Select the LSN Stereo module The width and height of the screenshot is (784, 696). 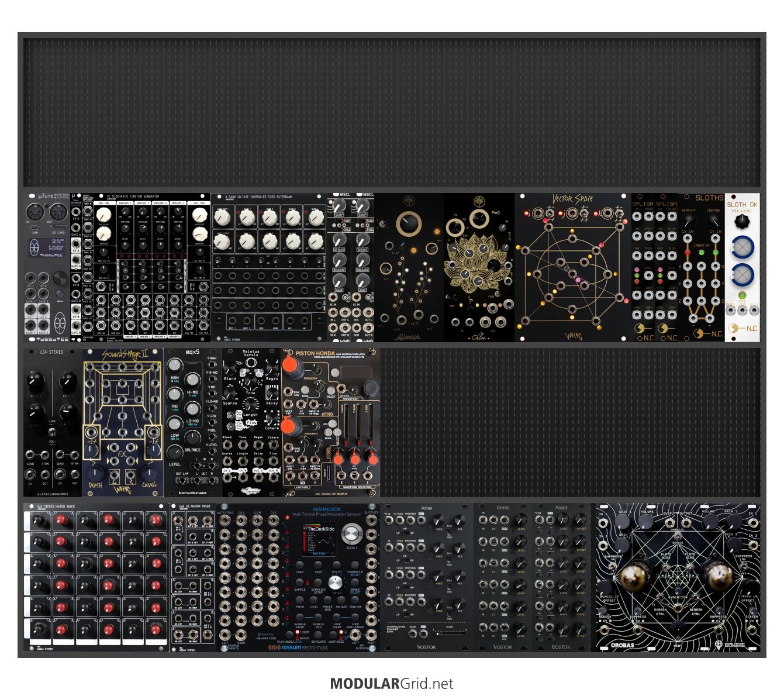pos(53,422)
